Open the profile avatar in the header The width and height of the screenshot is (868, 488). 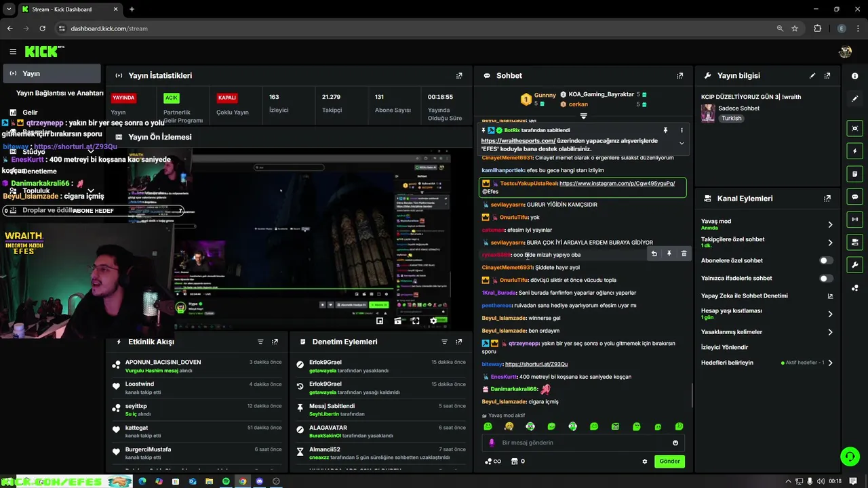tap(845, 52)
